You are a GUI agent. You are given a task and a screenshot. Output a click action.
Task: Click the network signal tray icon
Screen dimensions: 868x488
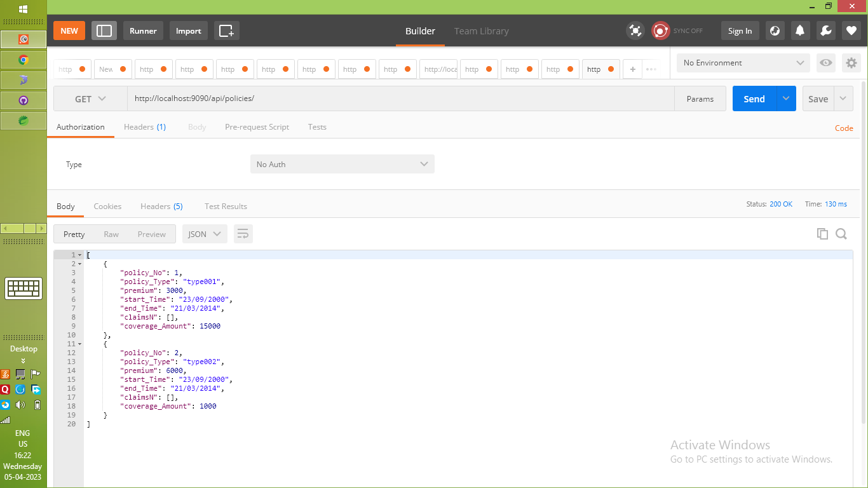click(x=6, y=419)
